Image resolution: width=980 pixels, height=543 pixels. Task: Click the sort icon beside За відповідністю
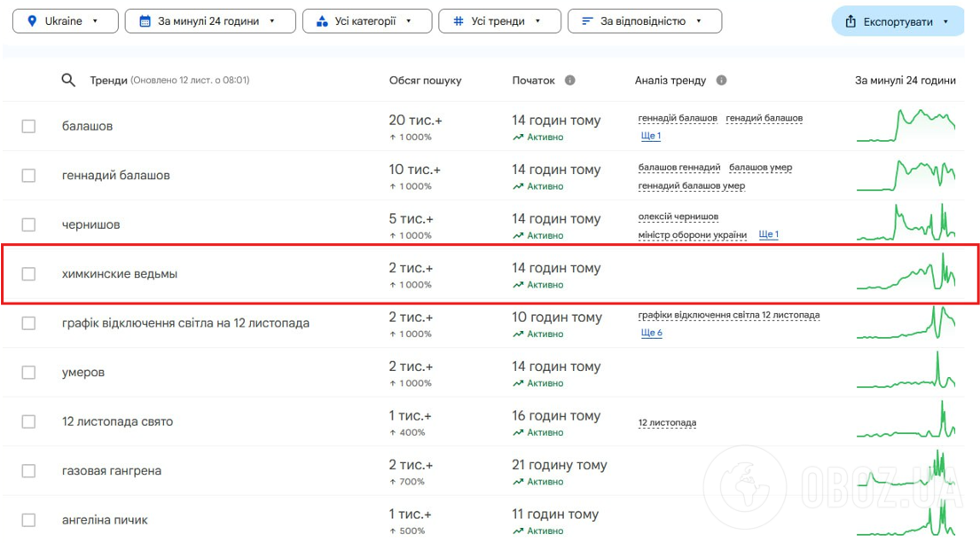pos(587,21)
